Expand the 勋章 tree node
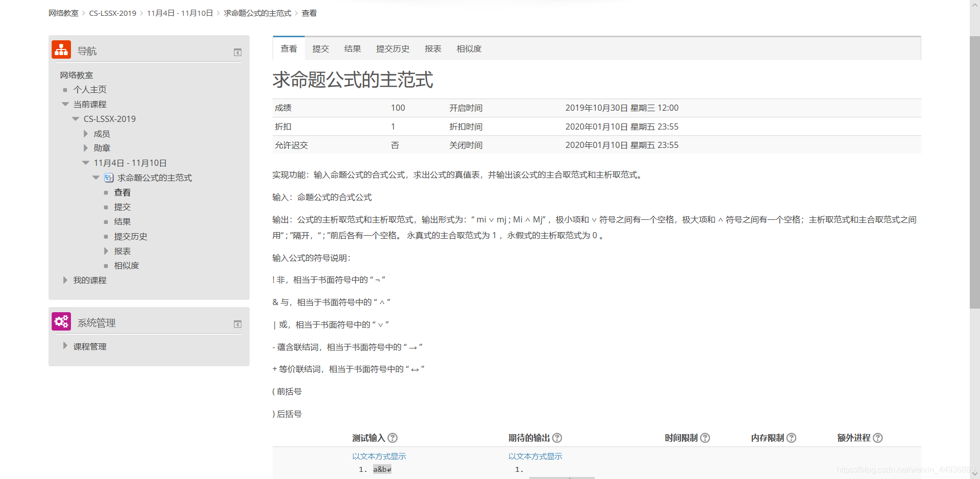 tap(86, 148)
